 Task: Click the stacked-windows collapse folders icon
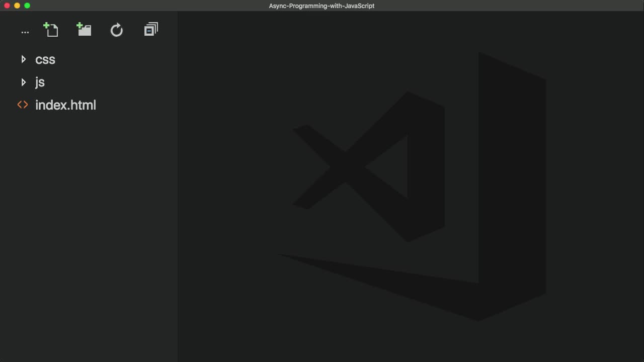point(150,29)
